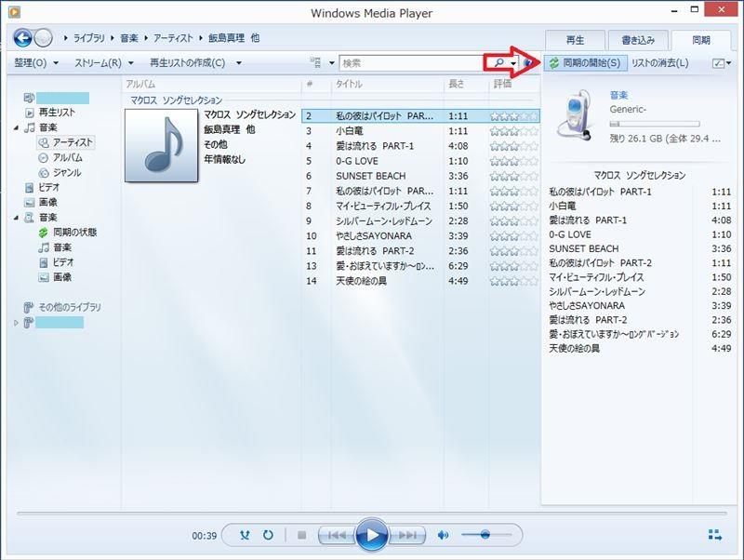Open device ビデオ below 同期の状態
Screen dimensions: 744x560
[63, 262]
